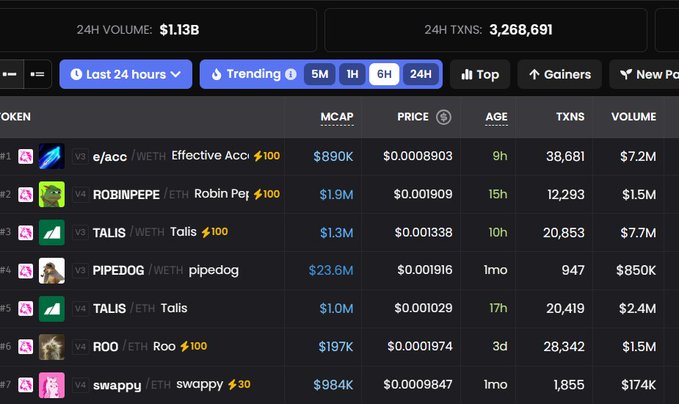Click the 38,681 transactions cell
Screen dimensions: 679x404
(x=565, y=156)
